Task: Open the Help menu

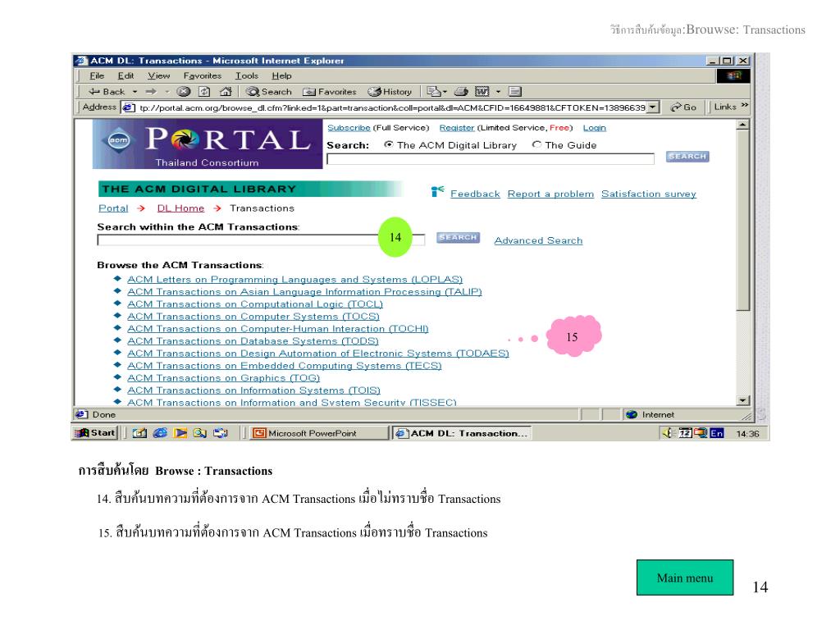Action: [x=282, y=76]
